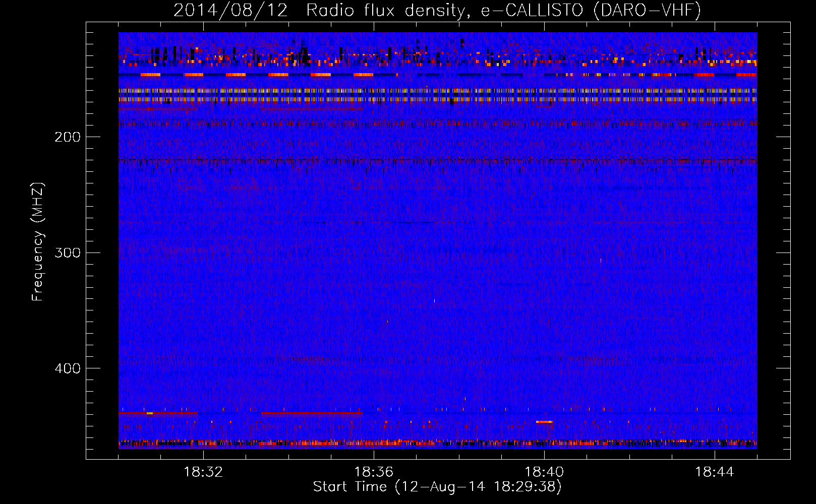Image resolution: width=816 pixels, height=504 pixels.
Task: Click the 200 frequency tick label
Action: (68, 137)
